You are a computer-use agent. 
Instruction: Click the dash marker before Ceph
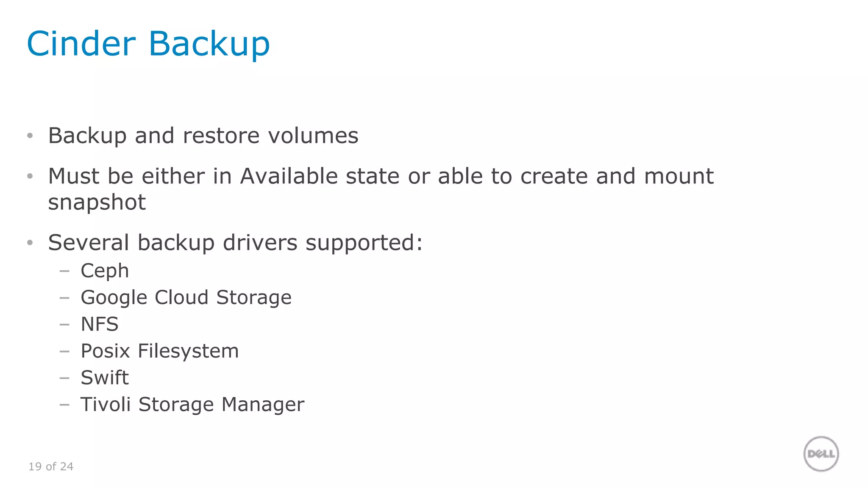pos(64,271)
